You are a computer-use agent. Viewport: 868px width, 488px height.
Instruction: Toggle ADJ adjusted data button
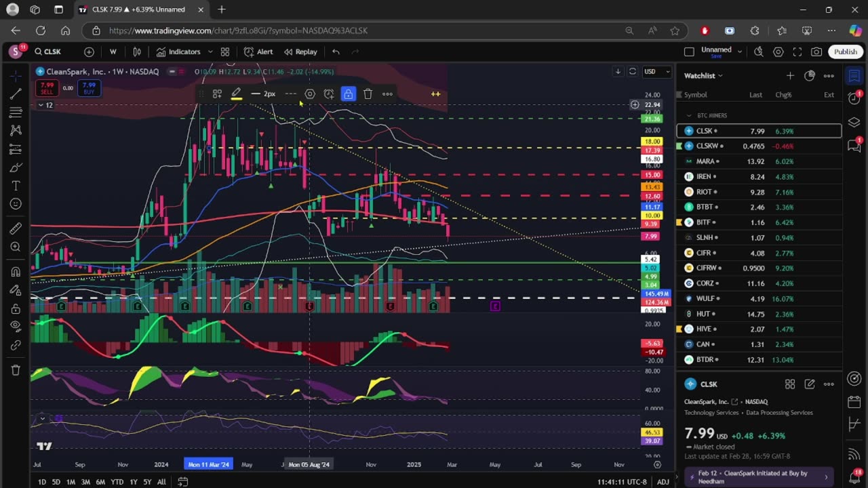click(663, 482)
